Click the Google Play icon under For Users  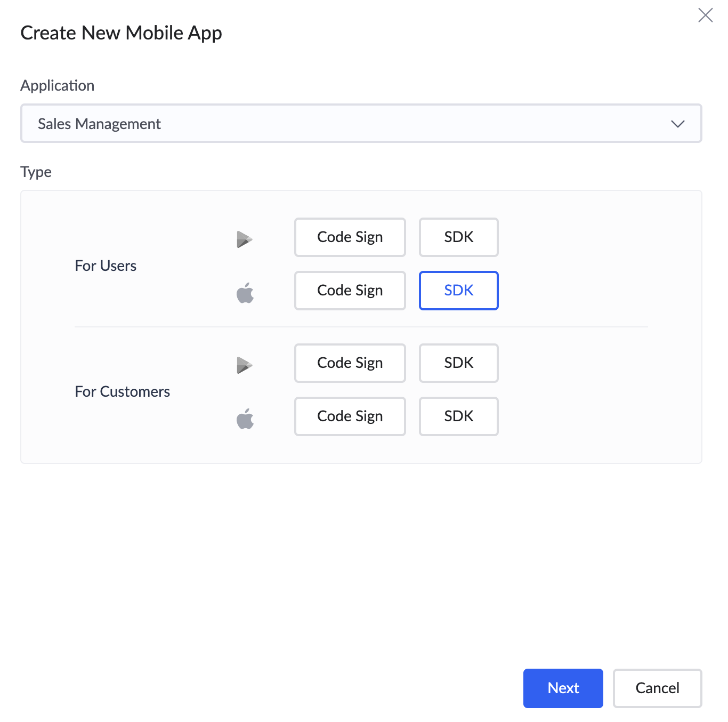(245, 239)
